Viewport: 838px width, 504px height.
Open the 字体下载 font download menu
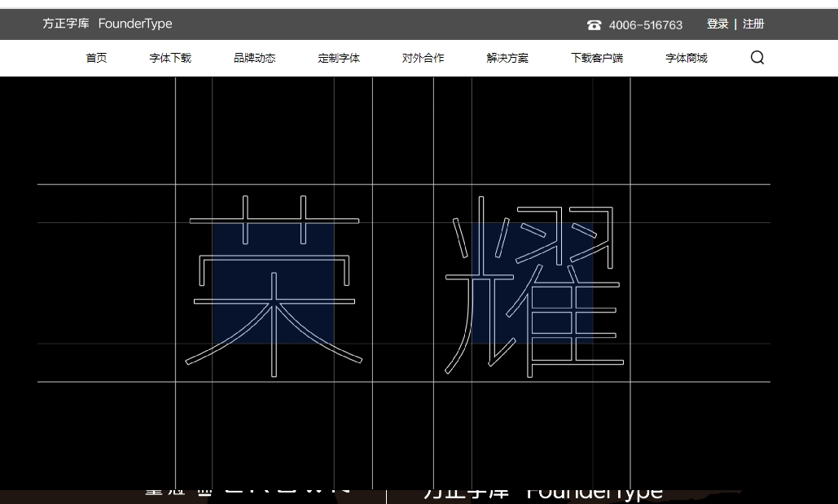tap(169, 58)
